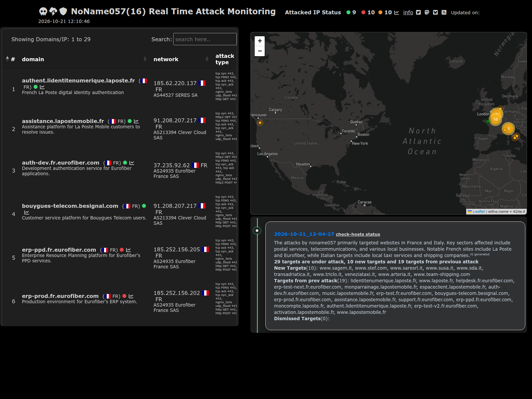Sort the table by the network column

pyautogui.click(x=181, y=59)
